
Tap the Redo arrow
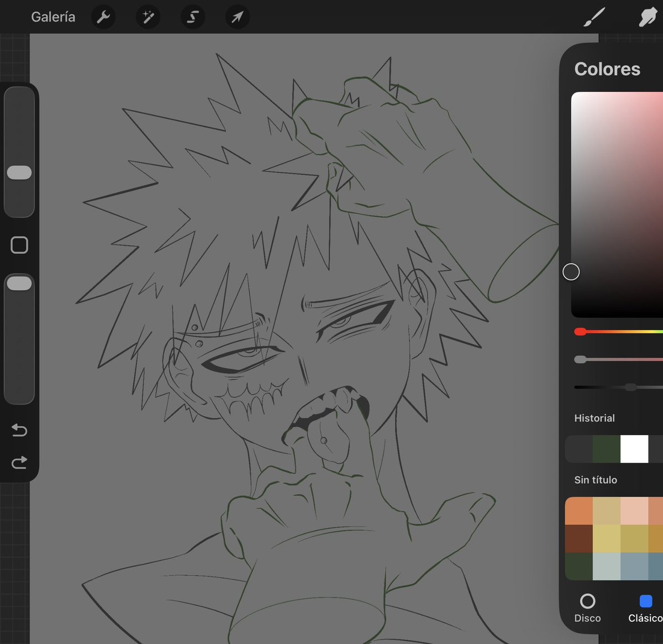(19, 462)
